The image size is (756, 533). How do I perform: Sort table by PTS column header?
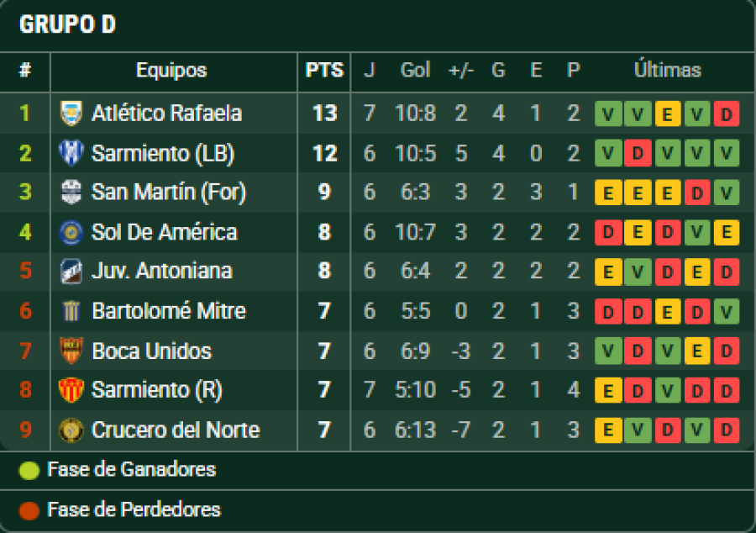[324, 71]
